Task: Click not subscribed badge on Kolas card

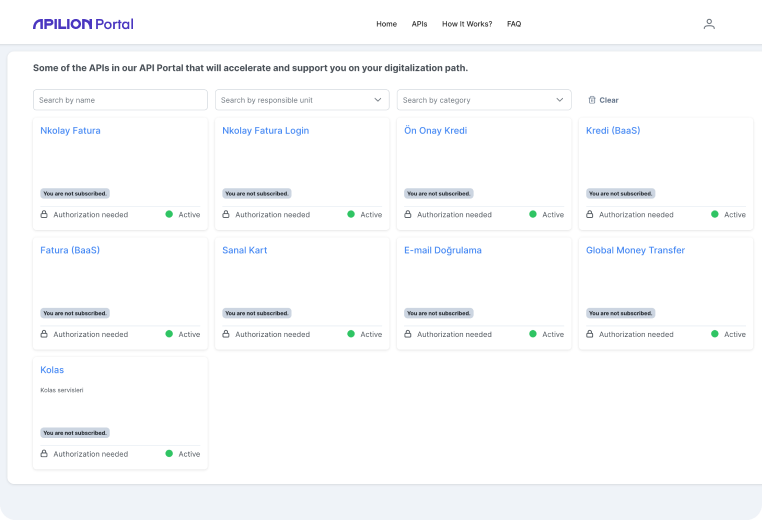Action: (75, 433)
